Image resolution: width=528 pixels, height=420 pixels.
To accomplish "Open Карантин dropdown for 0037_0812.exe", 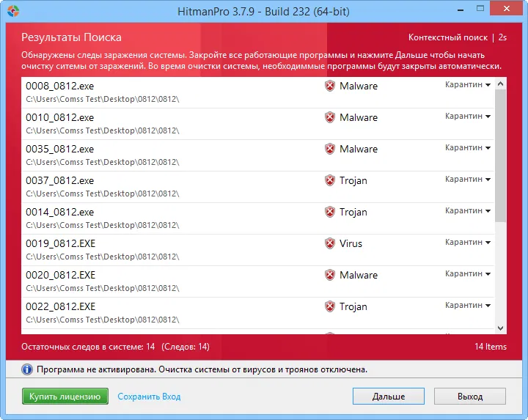I will (468, 179).
